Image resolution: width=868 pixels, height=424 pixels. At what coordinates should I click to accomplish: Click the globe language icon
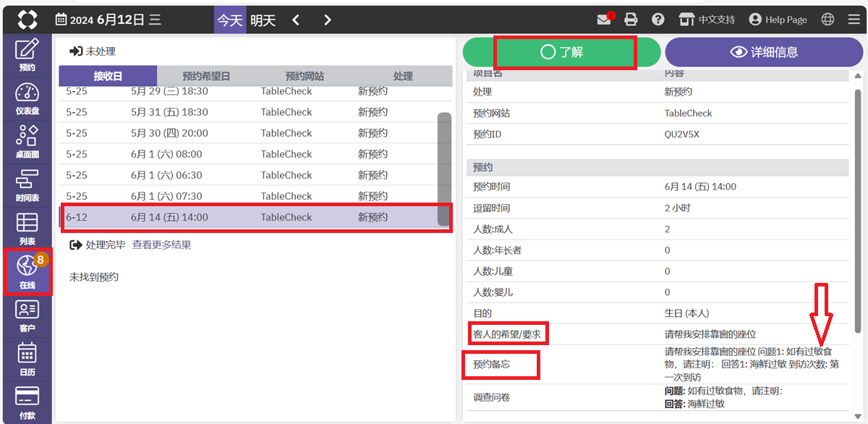coord(828,20)
